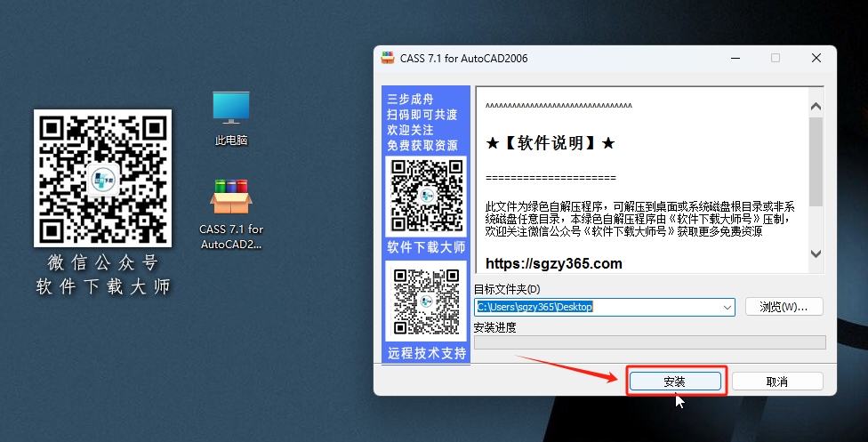
Task: Open the 此电脑 desktop icon
Action: [x=231, y=118]
